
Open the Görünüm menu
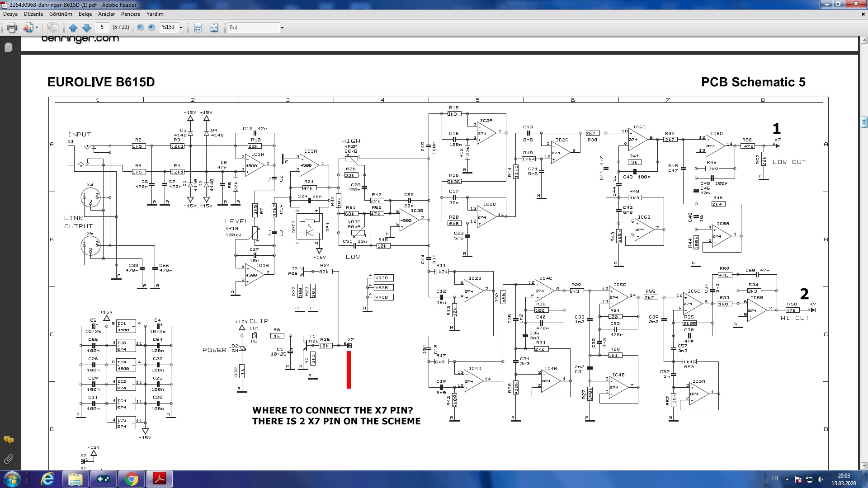pos(61,14)
